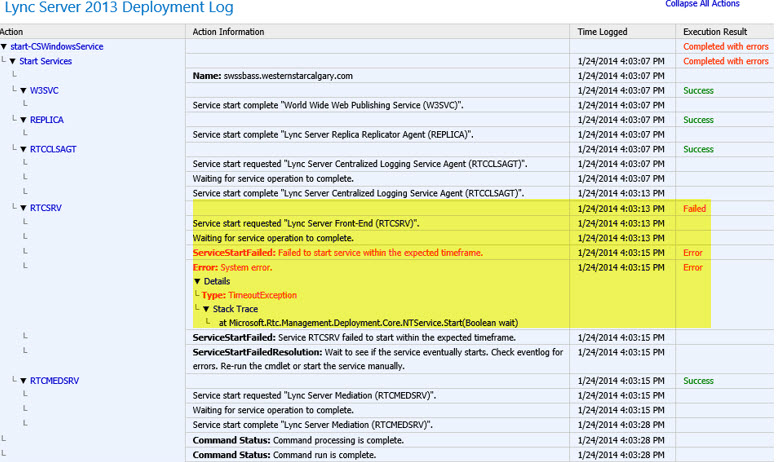This screenshot has height=462, width=776.
Task: Collapse the Stack Trace triangle
Action: click(206, 309)
